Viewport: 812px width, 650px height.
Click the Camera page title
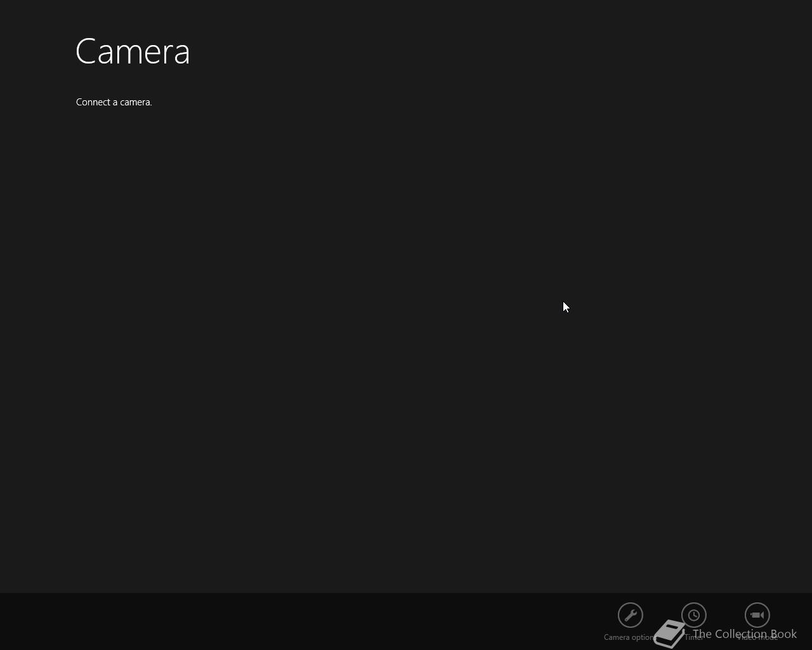(x=133, y=51)
